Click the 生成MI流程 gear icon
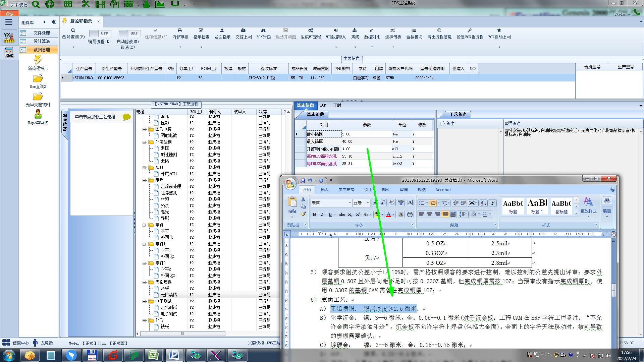 point(311,31)
